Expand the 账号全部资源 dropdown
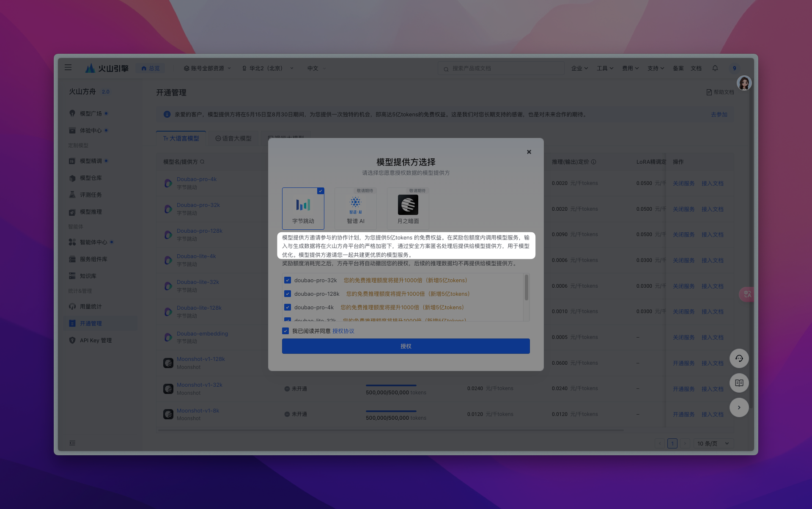The width and height of the screenshot is (812, 509). tap(207, 68)
